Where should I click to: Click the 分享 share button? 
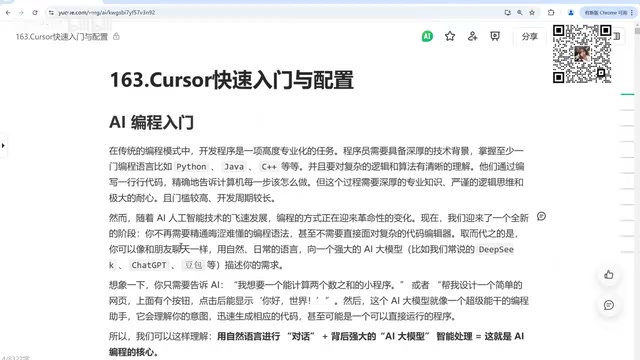[x=529, y=36]
